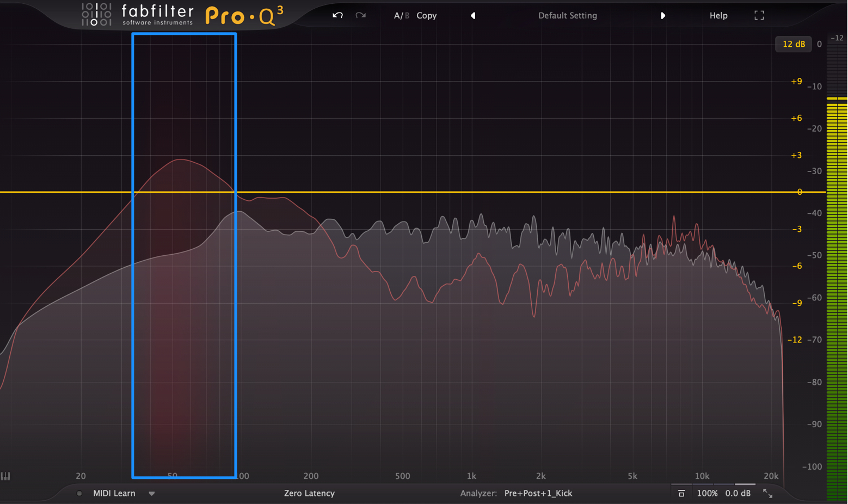This screenshot has height=504, width=848.
Task: Expand the MIDI Learn dropdown arrow
Action: click(152, 494)
